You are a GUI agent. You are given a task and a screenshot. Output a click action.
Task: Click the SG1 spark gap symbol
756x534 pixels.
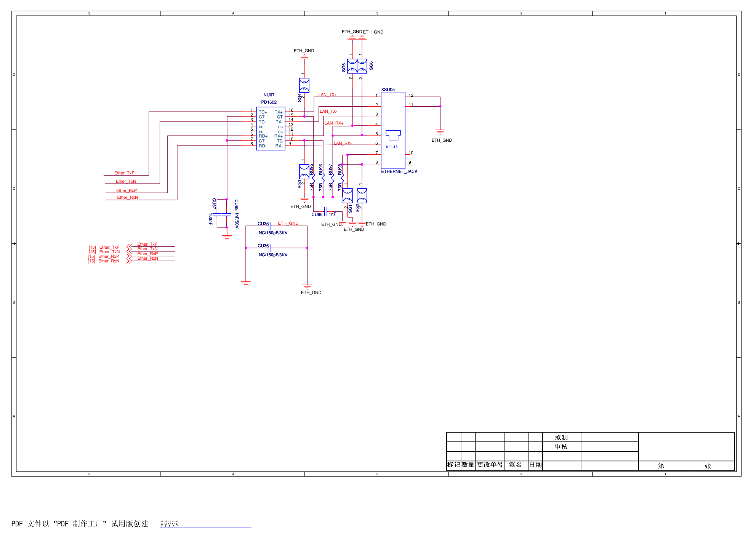348,196
